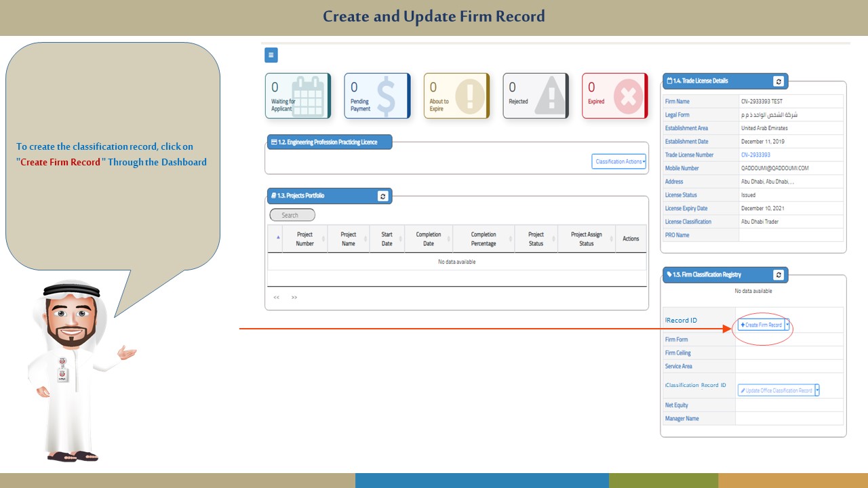The height and width of the screenshot is (488, 868).
Task: Open the hamburger menu icon
Action: [x=271, y=56]
